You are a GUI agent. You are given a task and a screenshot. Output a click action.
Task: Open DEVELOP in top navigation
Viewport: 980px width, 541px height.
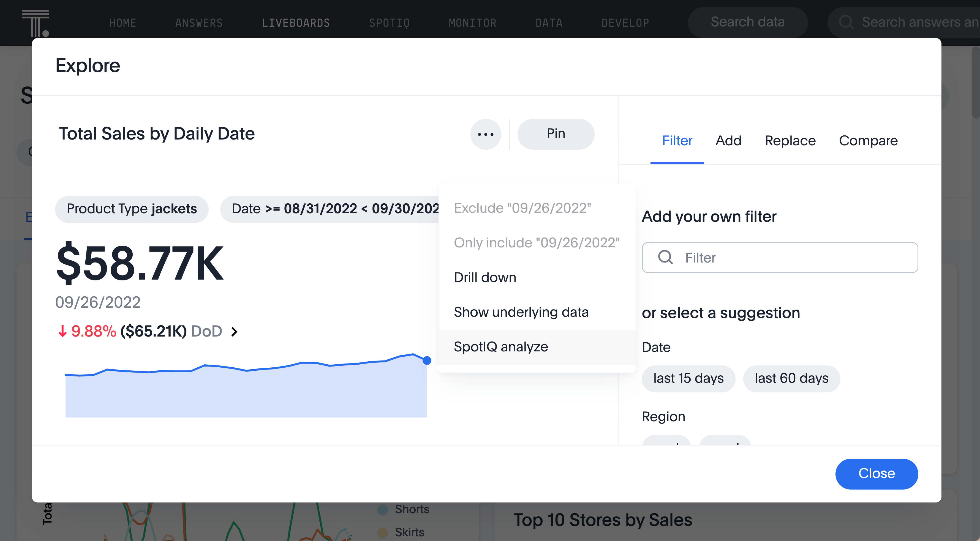point(625,23)
